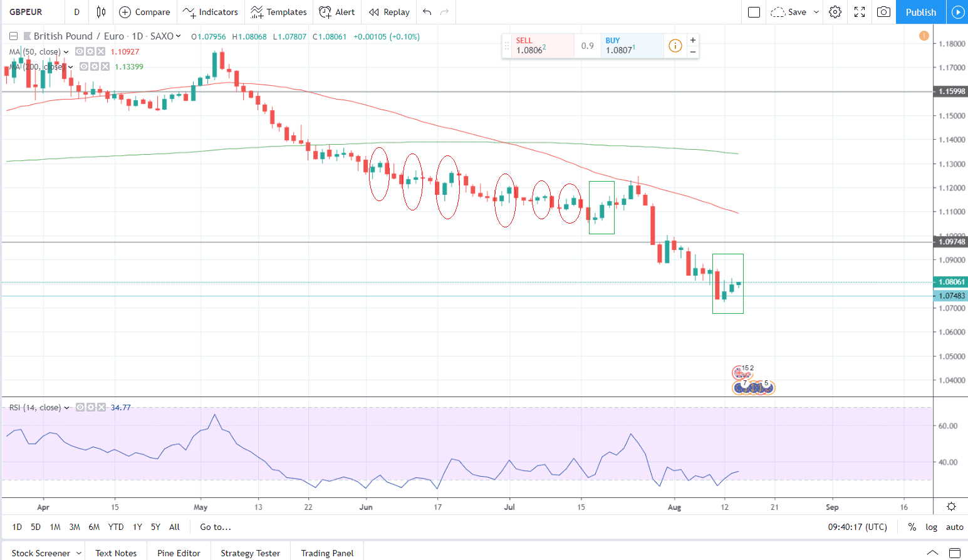
Task: Click the Publish button
Action: (x=921, y=12)
